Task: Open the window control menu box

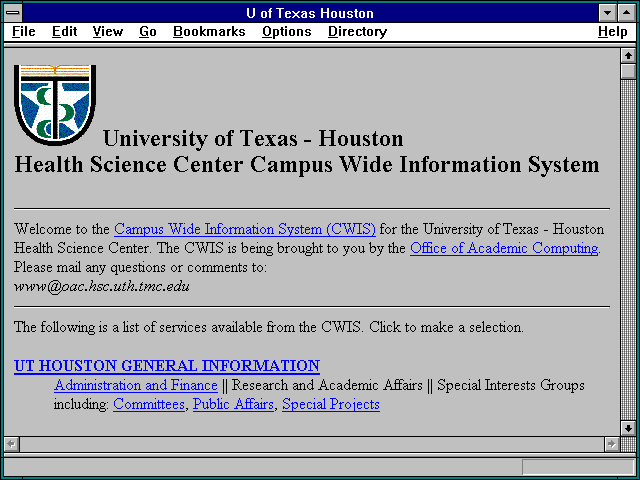Action: click(x=13, y=13)
